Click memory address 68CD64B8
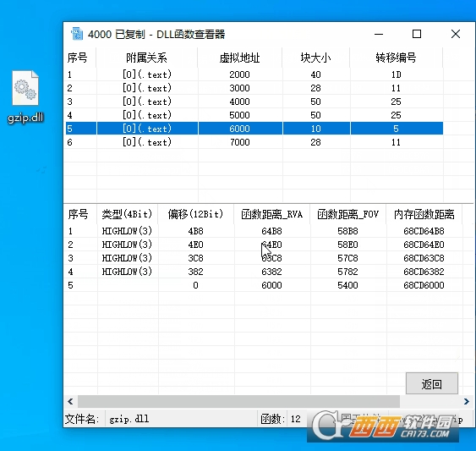The width and height of the screenshot is (476, 451). (x=424, y=231)
